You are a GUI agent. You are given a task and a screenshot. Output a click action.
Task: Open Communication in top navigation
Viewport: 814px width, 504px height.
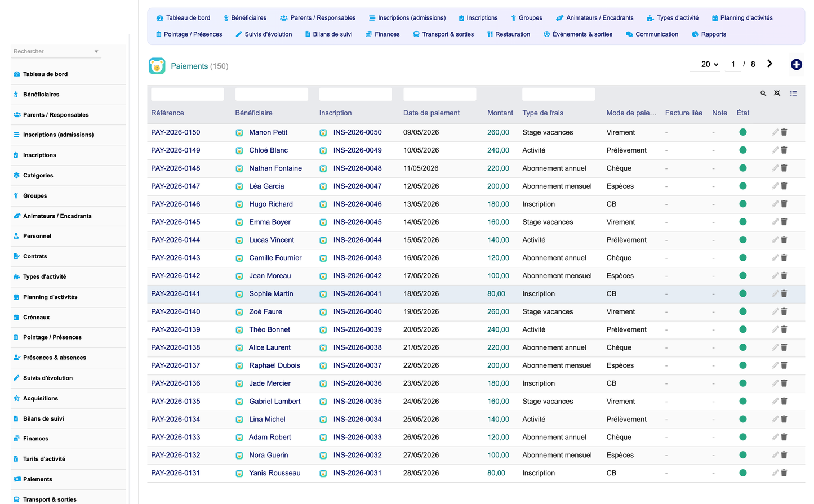click(x=652, y=34)
